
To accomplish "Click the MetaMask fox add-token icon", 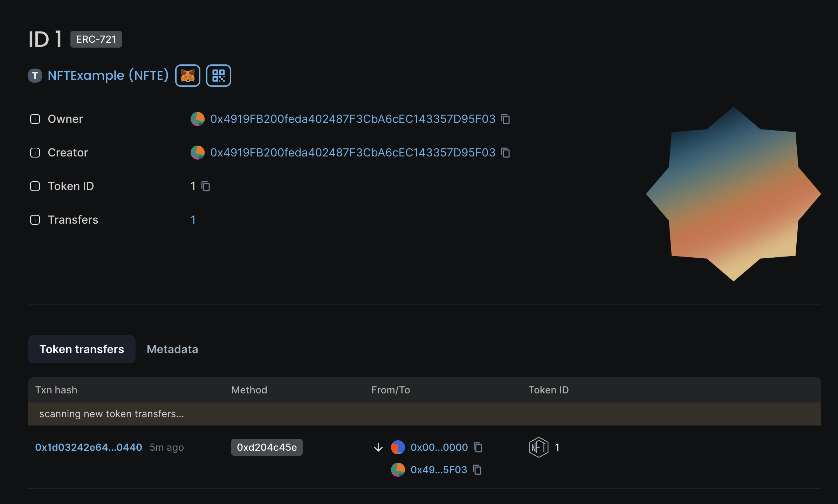I will (x=188, y=76).
